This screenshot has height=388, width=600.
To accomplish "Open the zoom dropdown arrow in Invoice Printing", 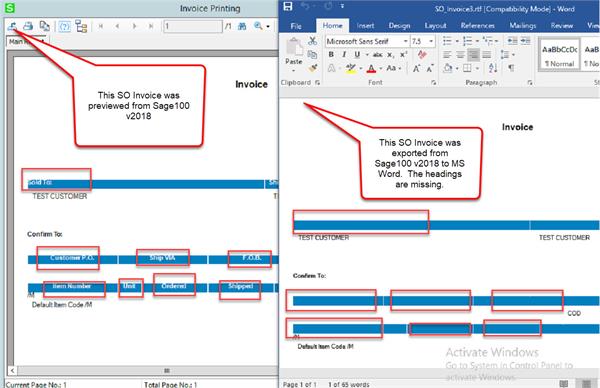I will tap(268, 26).
